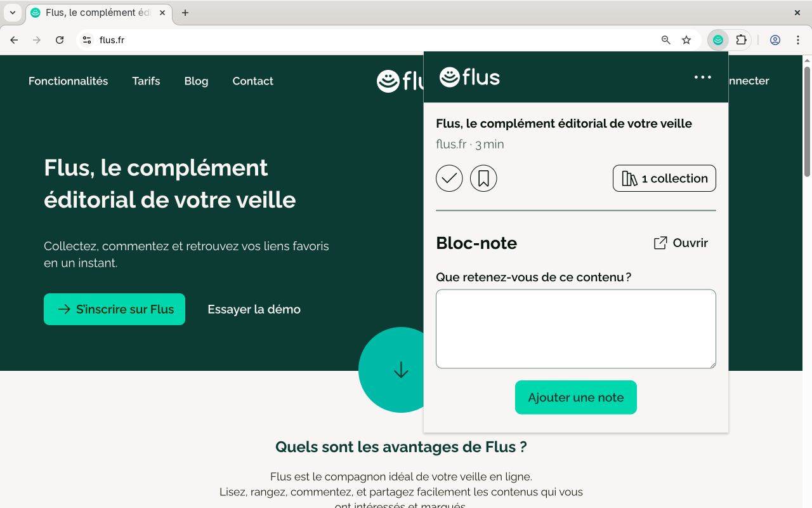Open the Chrome profile avatar icon
The width and height of the screenshot is (812, 508).
coord(775,40)
